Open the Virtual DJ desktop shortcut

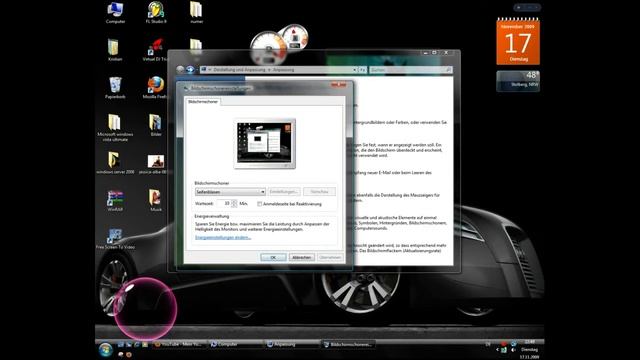(x=156, y=50)
